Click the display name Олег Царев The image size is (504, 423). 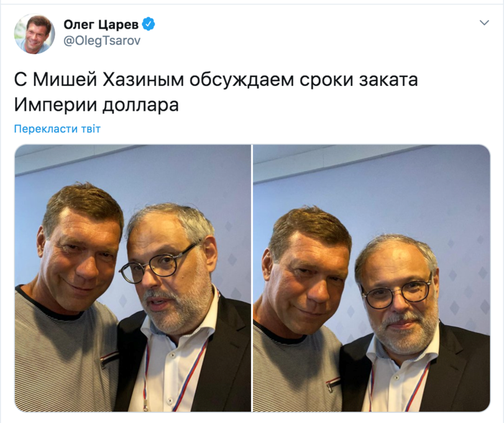click(101, 24)
